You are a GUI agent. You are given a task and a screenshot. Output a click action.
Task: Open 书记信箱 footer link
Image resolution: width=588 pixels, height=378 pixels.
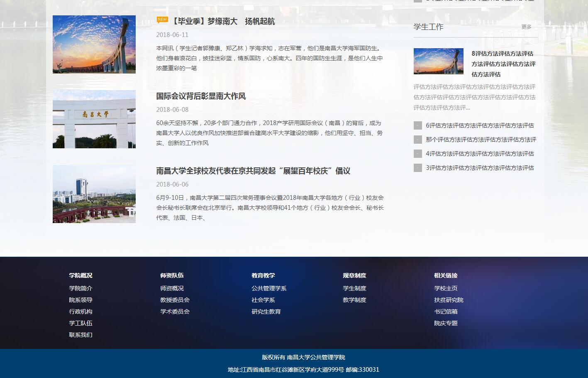446,312
